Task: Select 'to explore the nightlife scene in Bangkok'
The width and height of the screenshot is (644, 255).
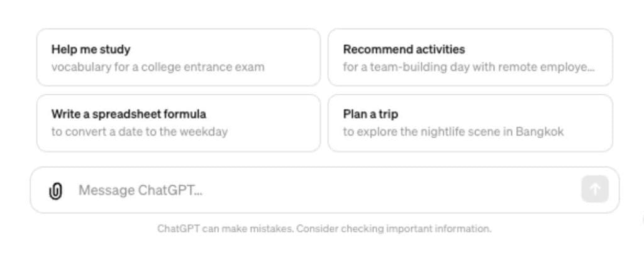Action: pyautogui.click(x=453, y=132)
